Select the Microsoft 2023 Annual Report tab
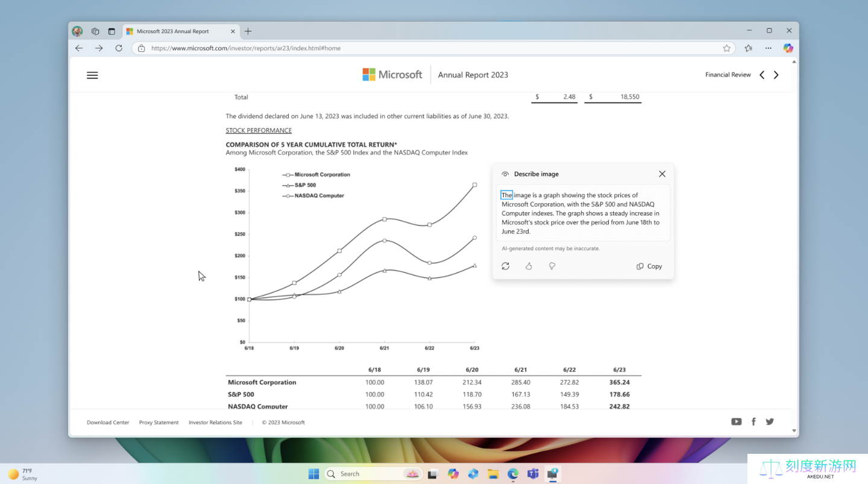Screen dimensions: 868x484 click(x=181, y=31)
